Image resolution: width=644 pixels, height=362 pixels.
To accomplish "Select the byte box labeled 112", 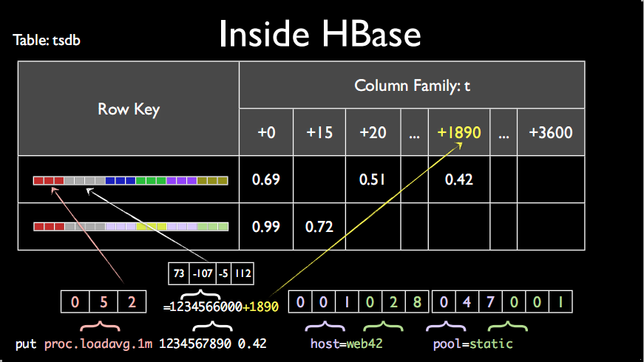I will [x=243, y=273].
